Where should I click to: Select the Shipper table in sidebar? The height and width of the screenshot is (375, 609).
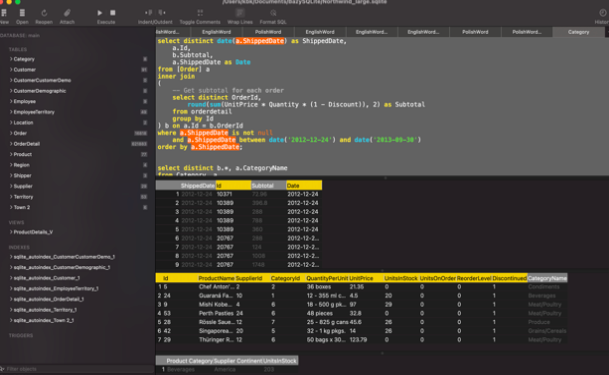coord(23,175)
